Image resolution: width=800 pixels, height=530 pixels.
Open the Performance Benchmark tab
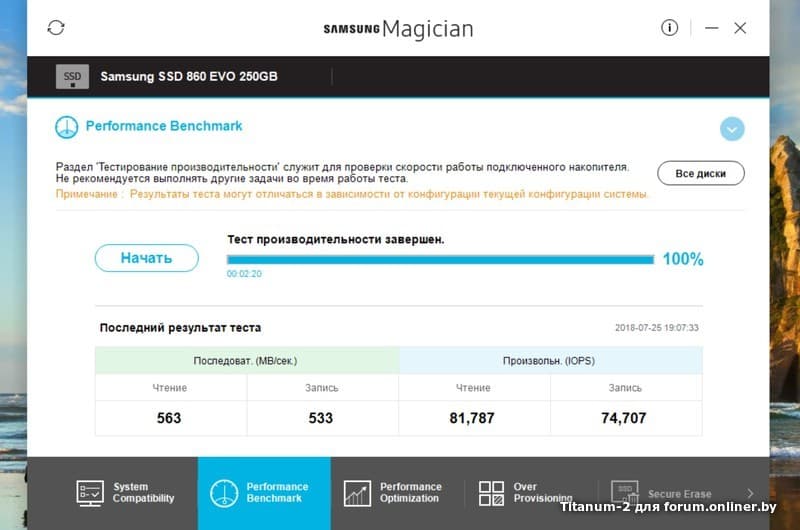(x=264, y=493)
